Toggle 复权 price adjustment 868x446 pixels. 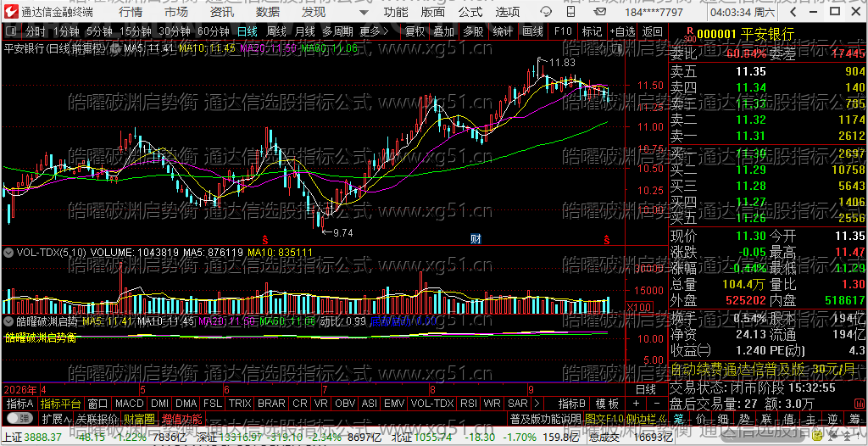click(415, 31)
